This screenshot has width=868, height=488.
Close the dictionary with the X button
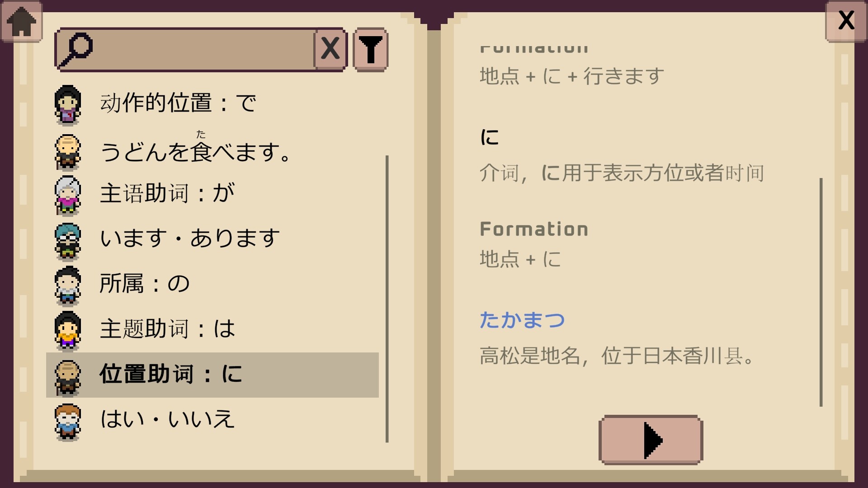(846, 19)
